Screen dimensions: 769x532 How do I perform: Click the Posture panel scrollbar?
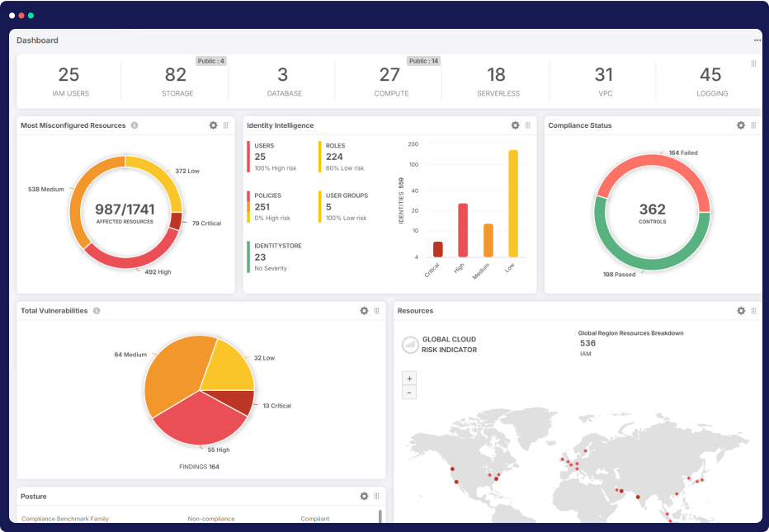(380, 516)
